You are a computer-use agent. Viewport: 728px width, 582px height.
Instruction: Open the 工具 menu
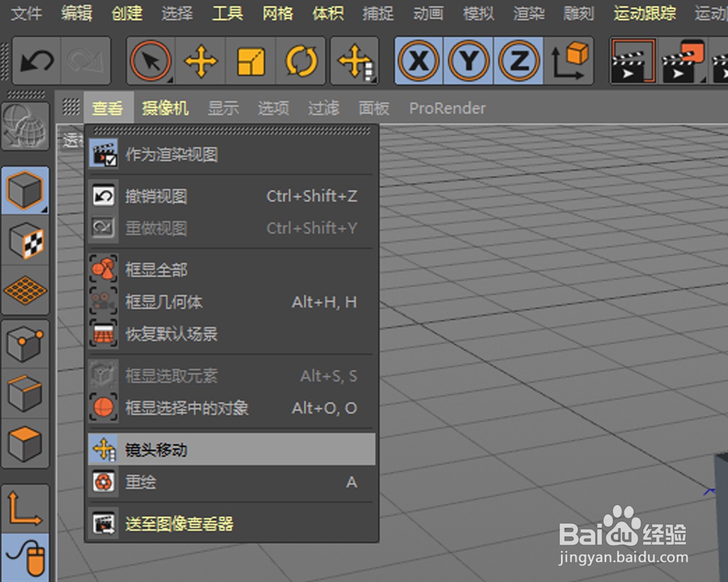(227, 13)
